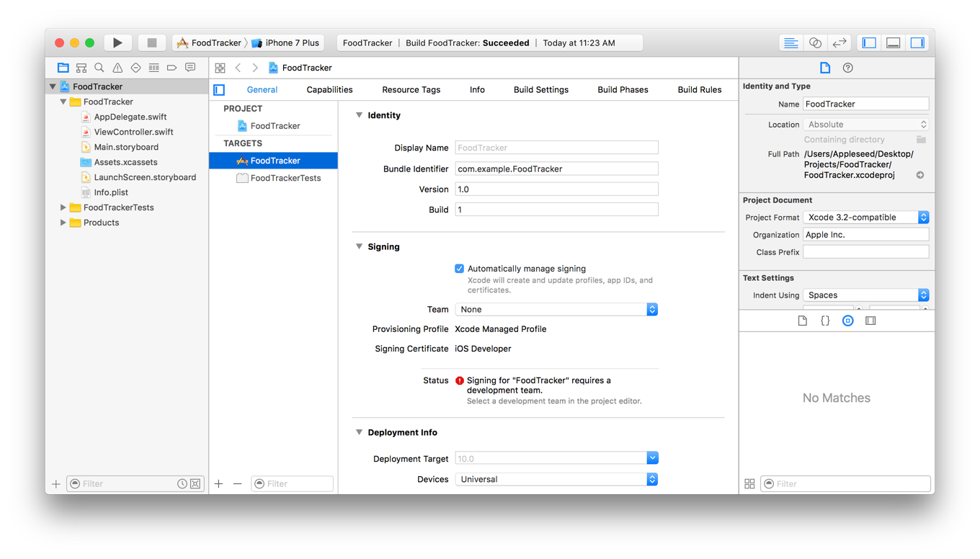This screenshot has width=980, height=559.
Task: Show the File inspector
Action: 825,68
